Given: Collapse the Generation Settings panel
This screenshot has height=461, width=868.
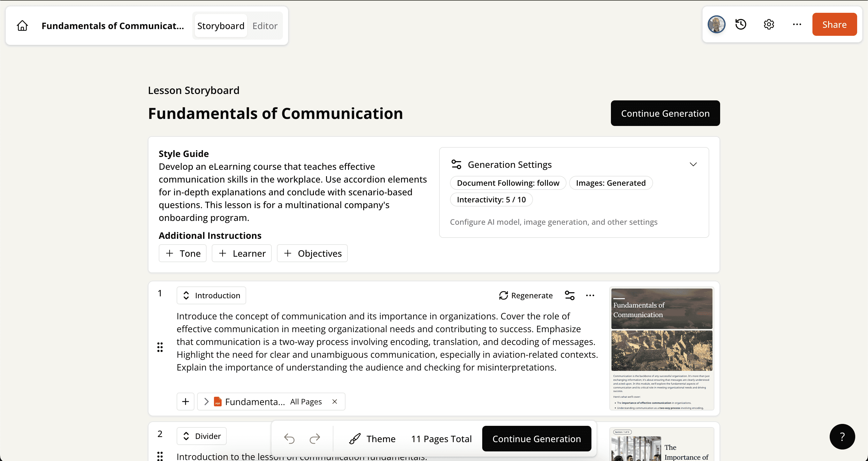Looking at the screenshot, I should (693, 164).
